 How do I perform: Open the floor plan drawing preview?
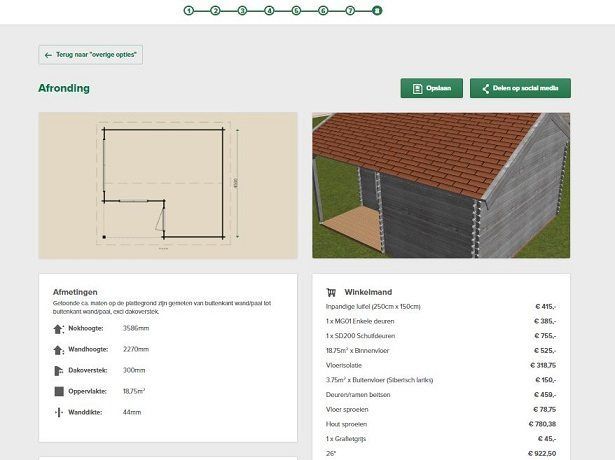(x=168, y=185)
